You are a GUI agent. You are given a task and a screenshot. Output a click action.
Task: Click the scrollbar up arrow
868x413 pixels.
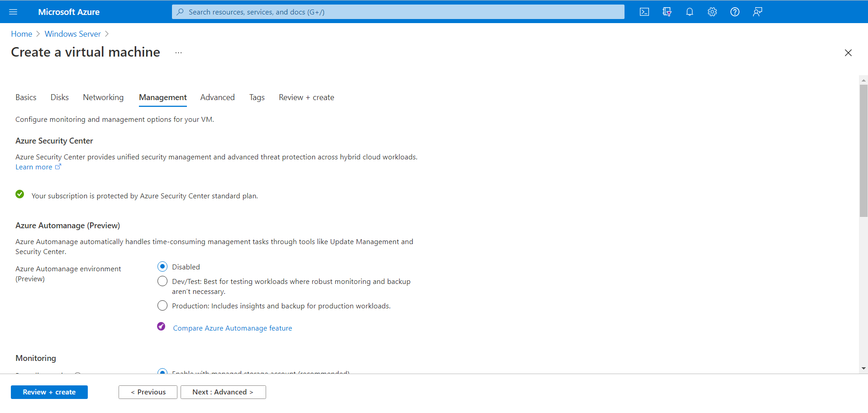tap(863, 80)
